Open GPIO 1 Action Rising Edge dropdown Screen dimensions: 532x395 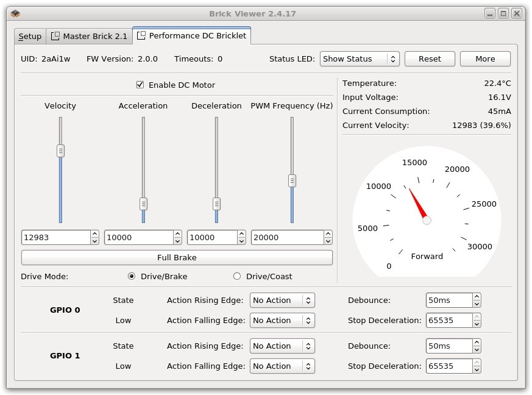(282, 346)
